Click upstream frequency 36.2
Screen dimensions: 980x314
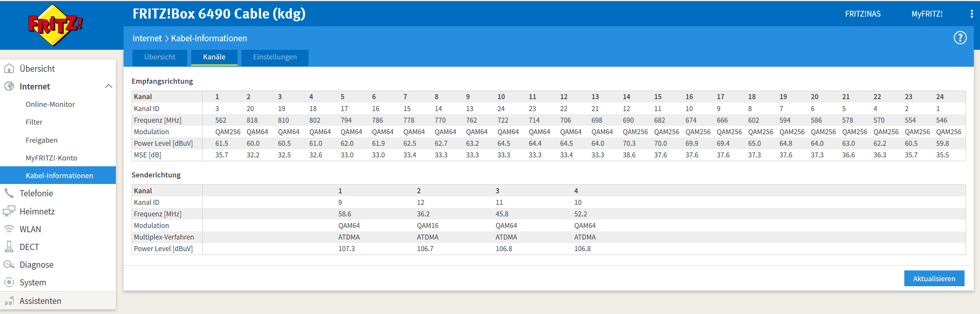[x=423, y=214]
